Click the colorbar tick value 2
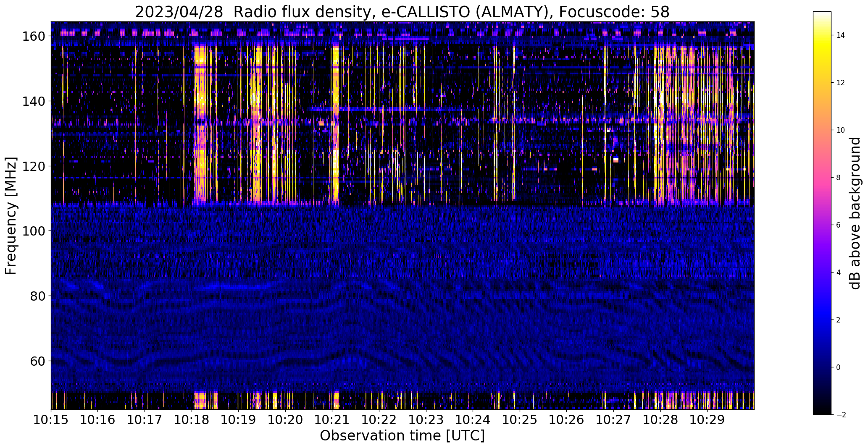868x448 pixels. click(x=839, y=320)
